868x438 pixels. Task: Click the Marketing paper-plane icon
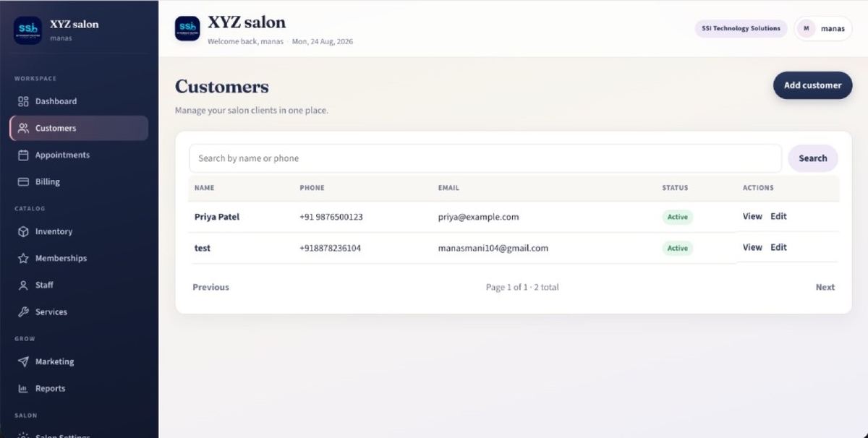(23, 361)
